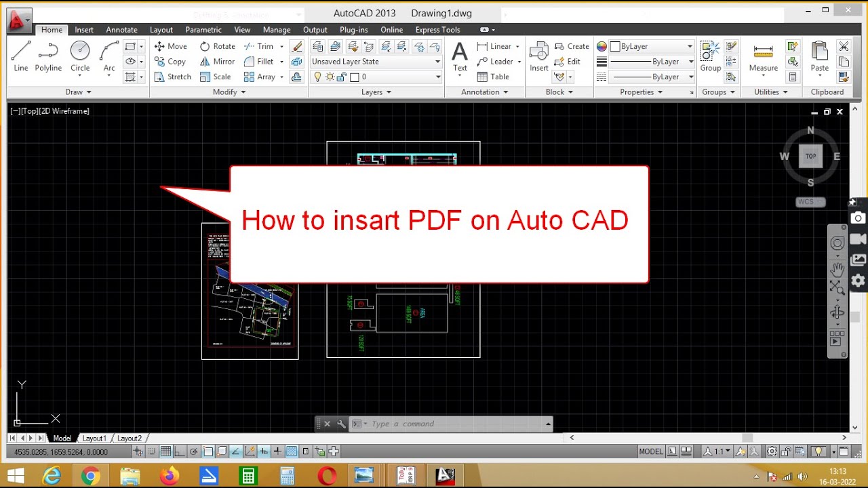Open Google Chrome from the taskbar

coord(90,476)
